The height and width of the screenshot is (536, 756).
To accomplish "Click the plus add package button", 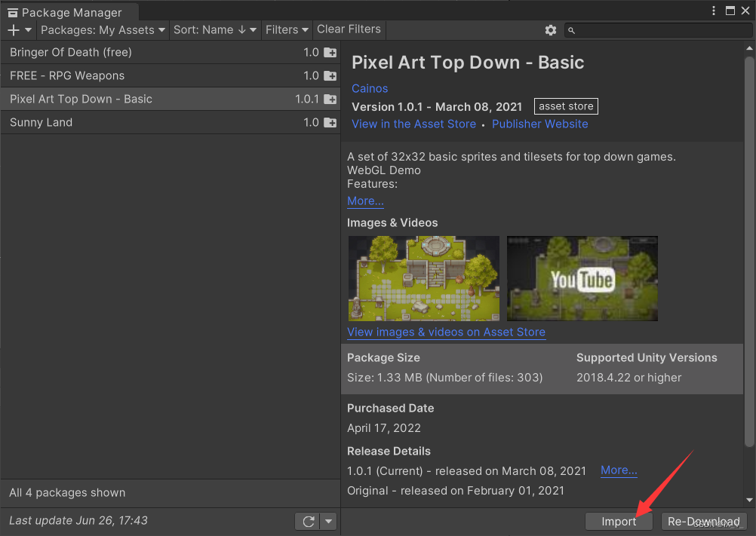I will (14, 30).
